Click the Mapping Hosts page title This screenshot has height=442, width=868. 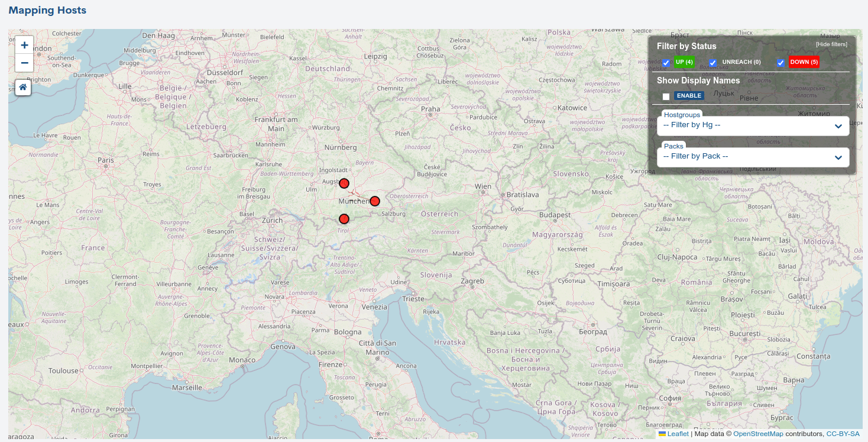(x=47, y=10)
